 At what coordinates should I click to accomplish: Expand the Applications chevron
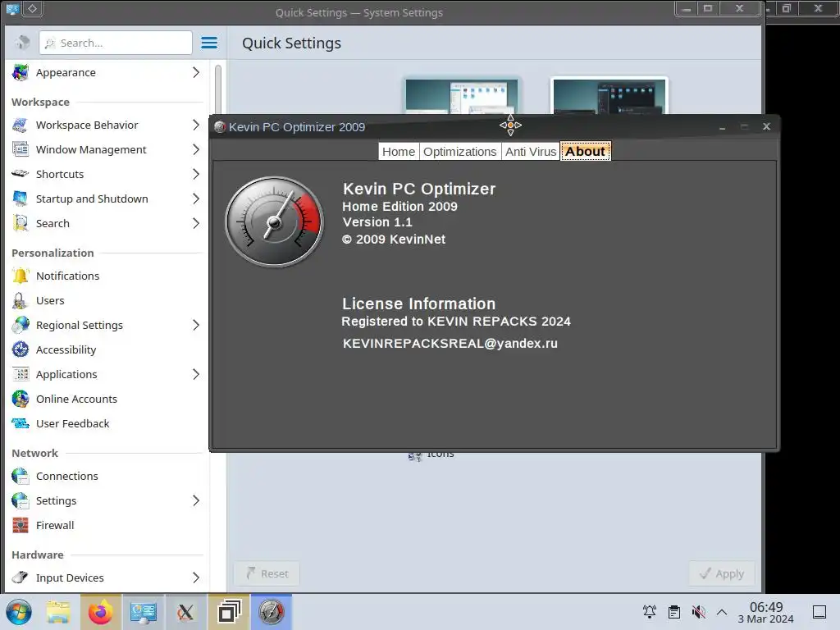pyautogui.click(x=196, y=374)
